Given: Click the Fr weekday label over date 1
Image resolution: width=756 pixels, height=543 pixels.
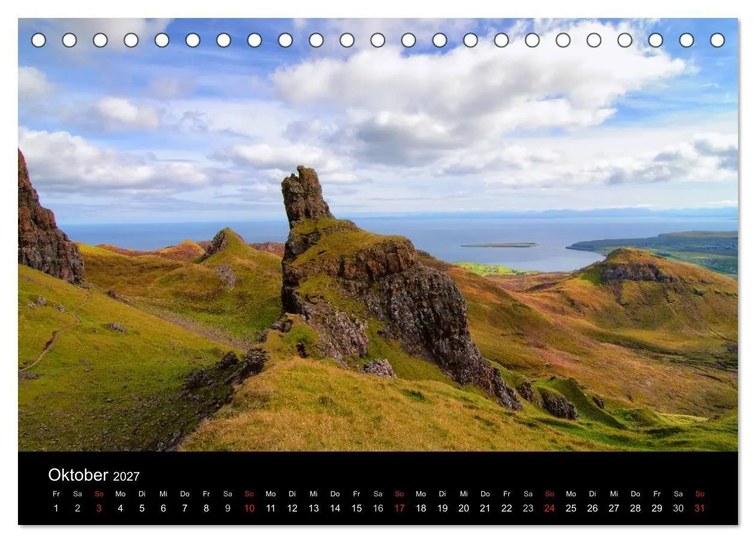Looking at the screenshot, I should 56,494.
